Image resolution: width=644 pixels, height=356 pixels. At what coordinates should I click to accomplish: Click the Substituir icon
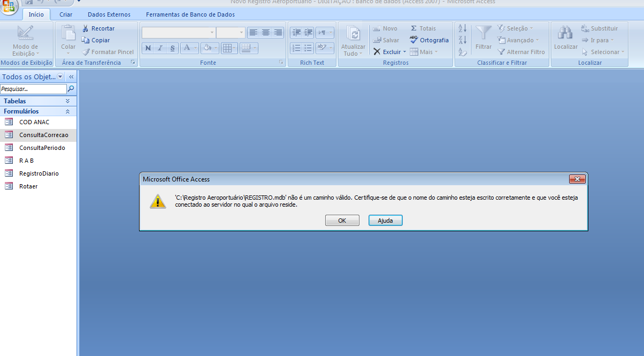(x=585, y=28)
